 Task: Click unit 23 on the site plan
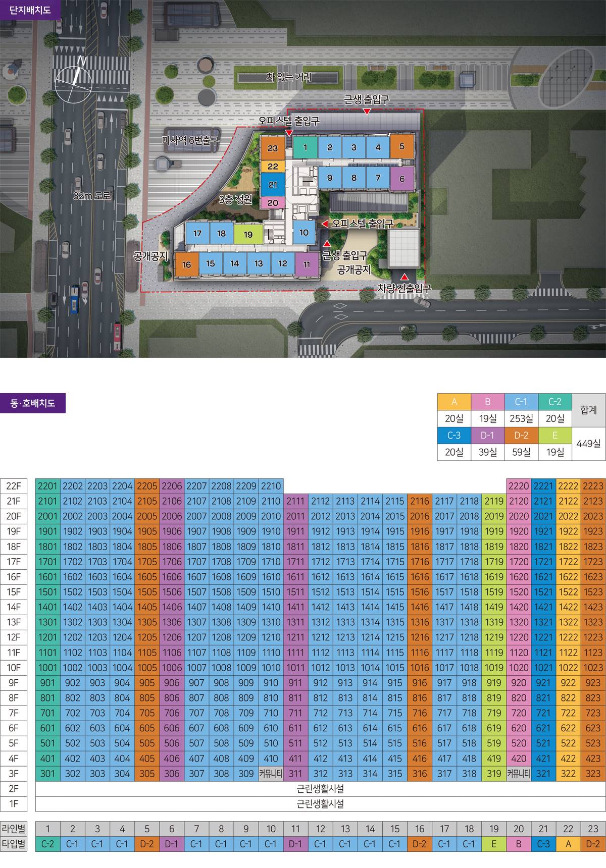tap(273, 148)
